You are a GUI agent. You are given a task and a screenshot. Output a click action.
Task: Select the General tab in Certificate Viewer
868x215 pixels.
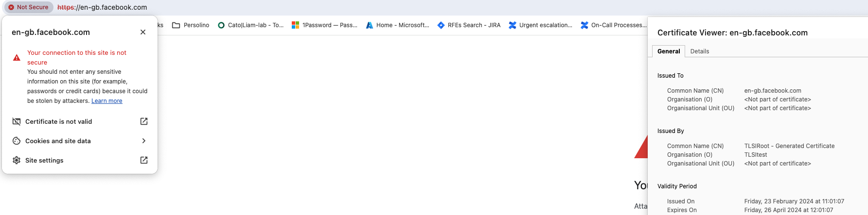(669, 51)
